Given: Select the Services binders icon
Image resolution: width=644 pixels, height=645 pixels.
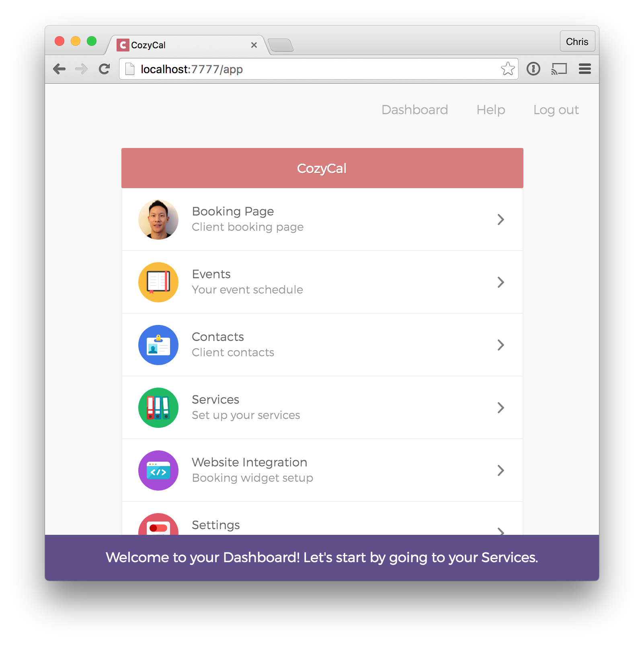Looking at the screenshot, I should 158,408.
